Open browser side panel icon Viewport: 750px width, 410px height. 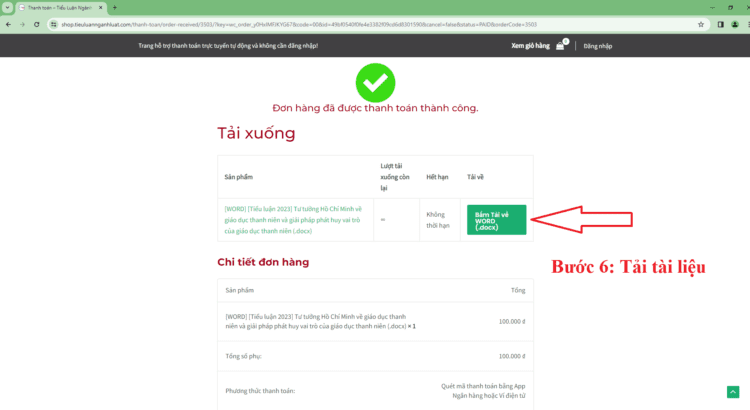720,24
